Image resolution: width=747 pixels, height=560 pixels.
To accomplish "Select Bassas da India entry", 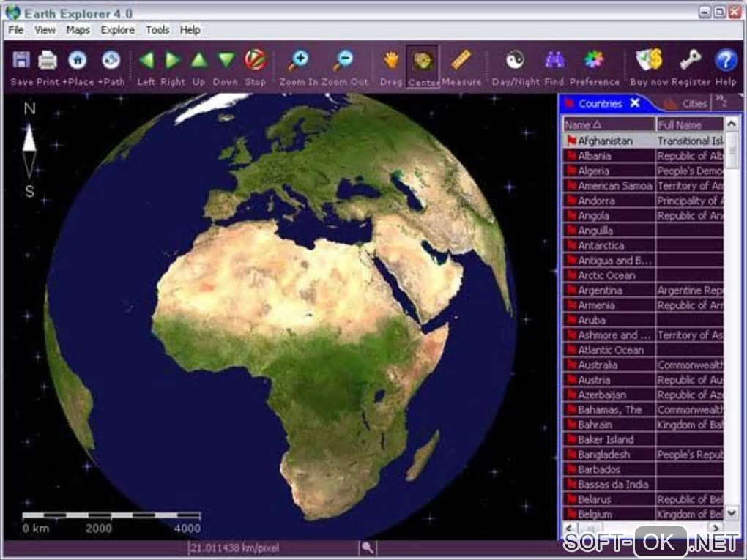I will 643,485.
